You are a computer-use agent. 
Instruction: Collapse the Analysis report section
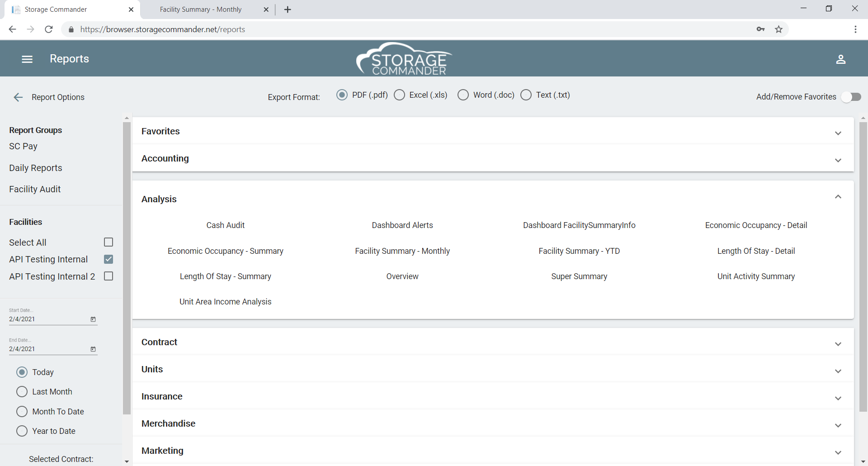(838, 197)
